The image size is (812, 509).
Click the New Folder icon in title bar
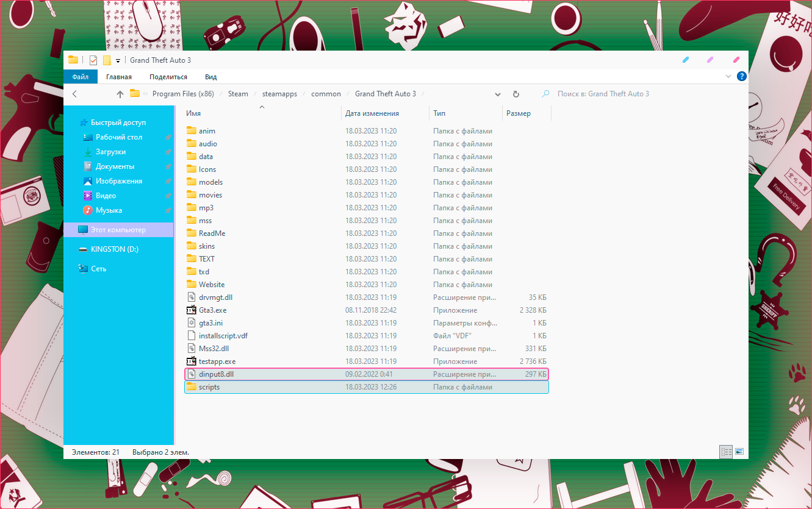(107, 60)
